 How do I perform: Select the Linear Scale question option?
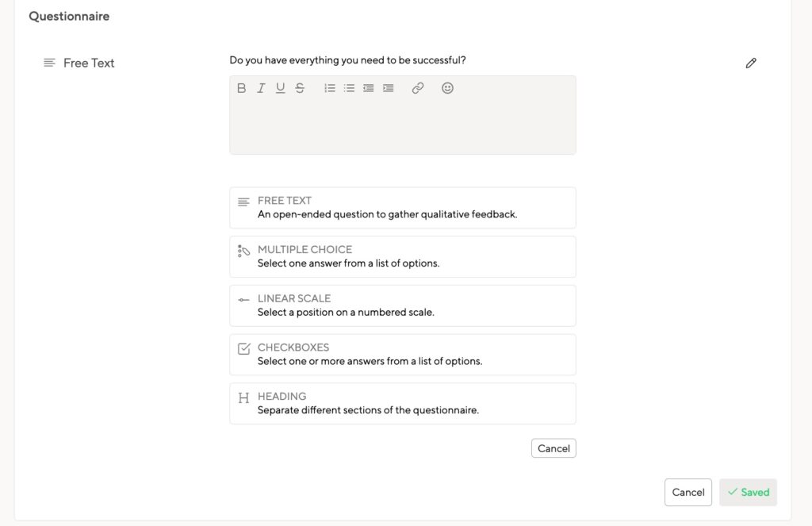coord(402,305)
